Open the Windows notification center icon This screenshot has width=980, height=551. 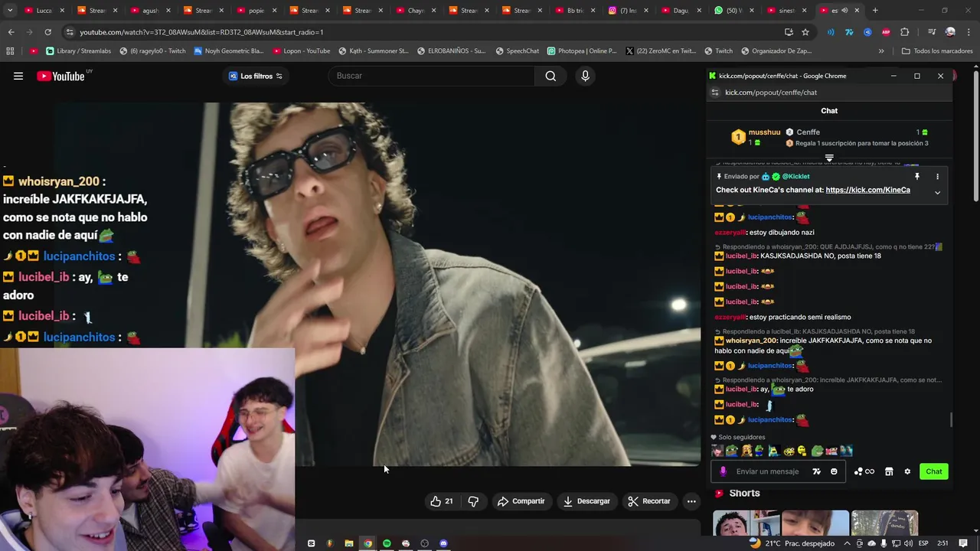pyautogui.click(x=963, y=543)
